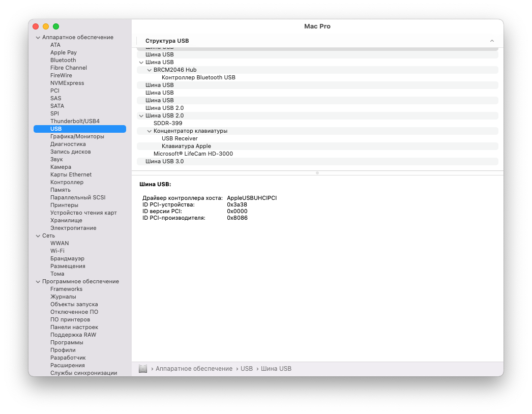Toggle sort arrow on Структура USB header

[x=492, y=41]
